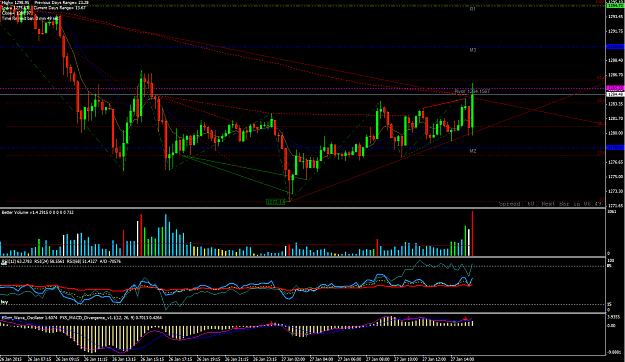Image resolution: width=625 pixels, height=362 pixels.
Task: Click the Spread / Next Bar status text
Action: 550,204
